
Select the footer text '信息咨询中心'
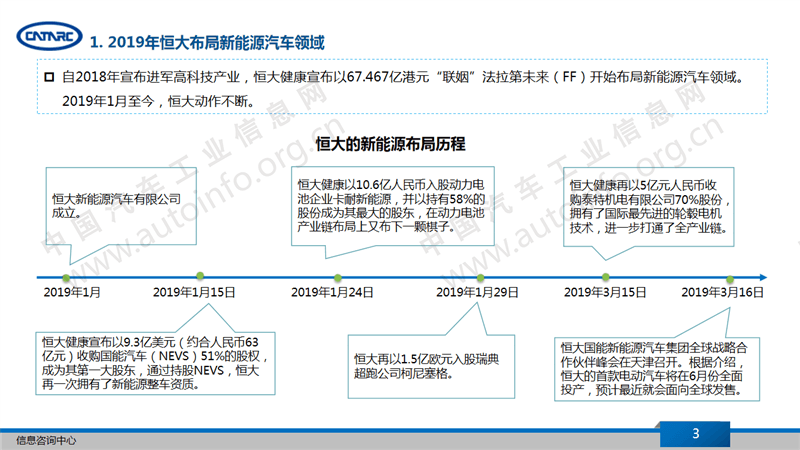[46, 440]
